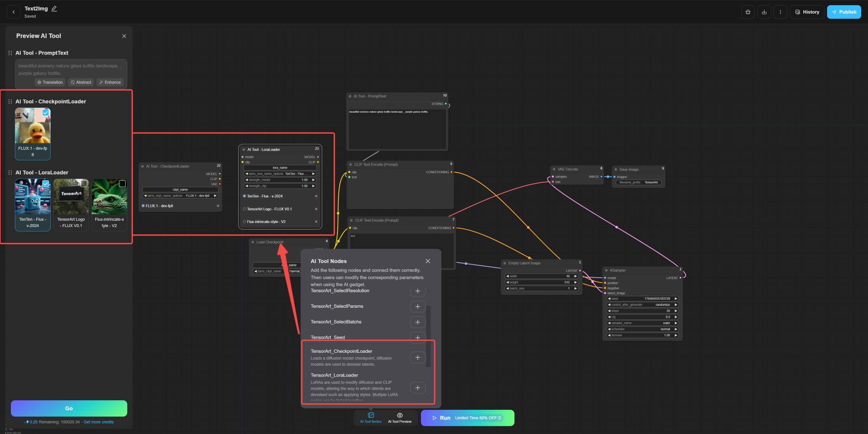Add TensorArt_CheckpointLoader node with plus icon
Image resolution: width=868 pixels, height=434 pixels.
coord(417,358)
